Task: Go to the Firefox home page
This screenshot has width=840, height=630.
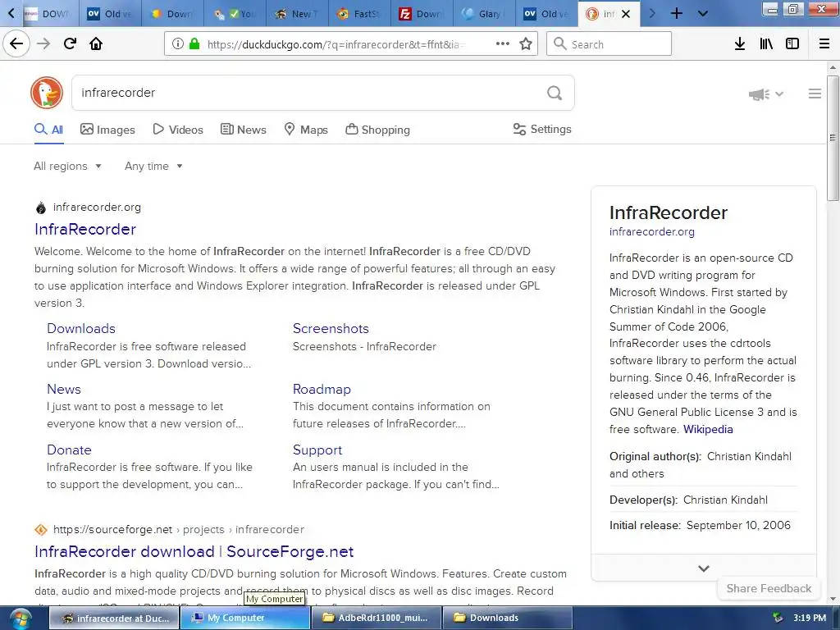Action: (96, 44)
